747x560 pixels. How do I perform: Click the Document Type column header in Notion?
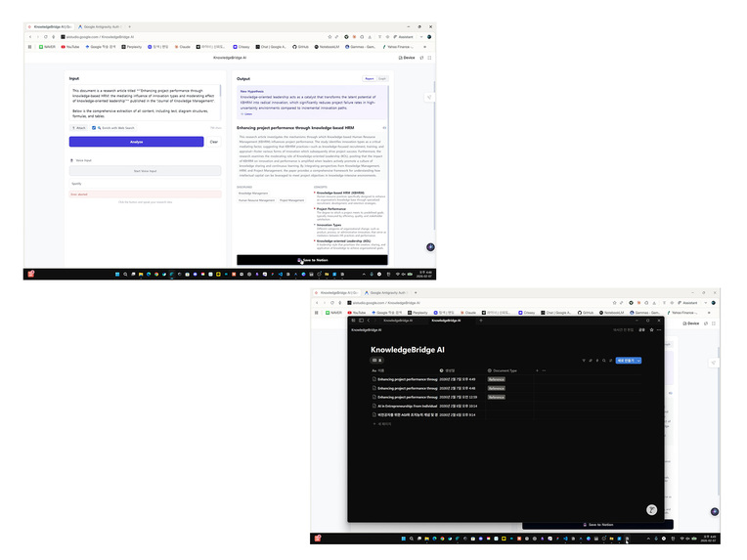pyautogui.click(x=503, y=370)
